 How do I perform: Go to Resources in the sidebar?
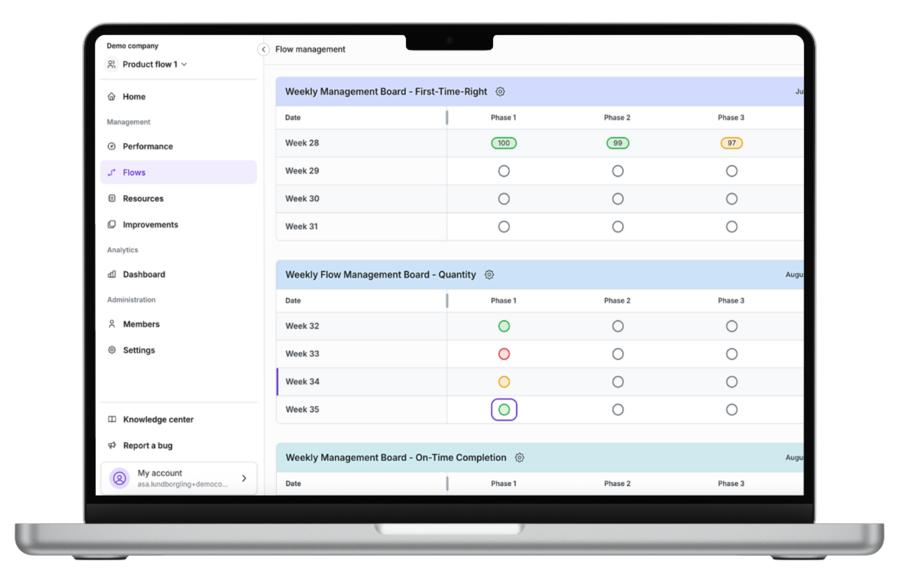click(143, 199)
